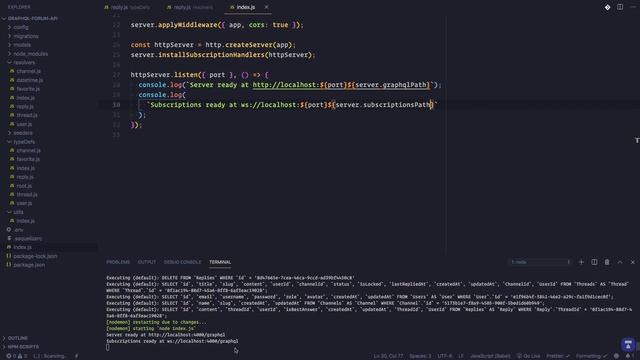Open datetime.js in resolvers folder

(30, 80)
